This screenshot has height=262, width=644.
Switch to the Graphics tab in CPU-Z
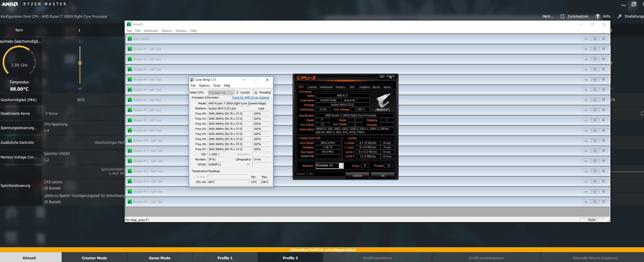coord(364,87)
